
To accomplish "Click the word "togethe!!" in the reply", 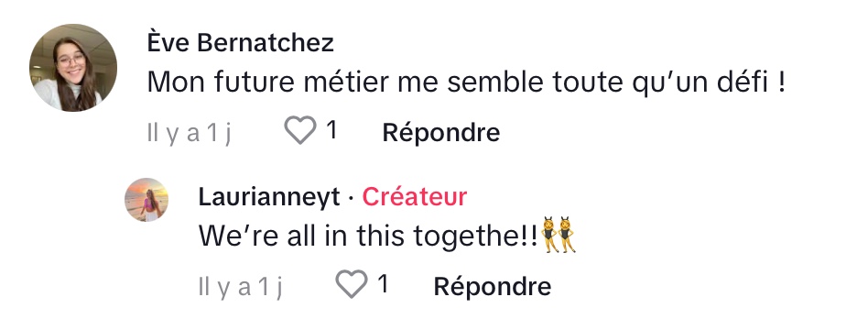I will coord(475,237).
